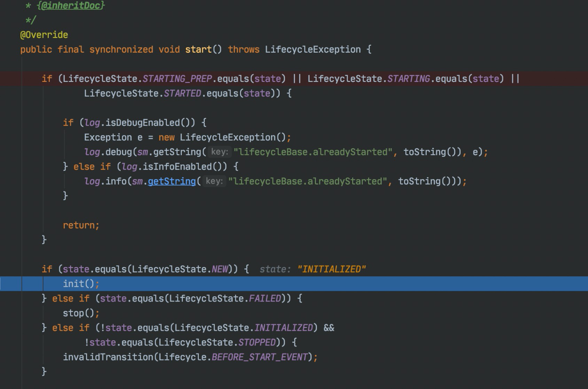The height and width of the screenshot is (389, 588).
Task: Click the isDebugEnabled method call
Action: 143,123
